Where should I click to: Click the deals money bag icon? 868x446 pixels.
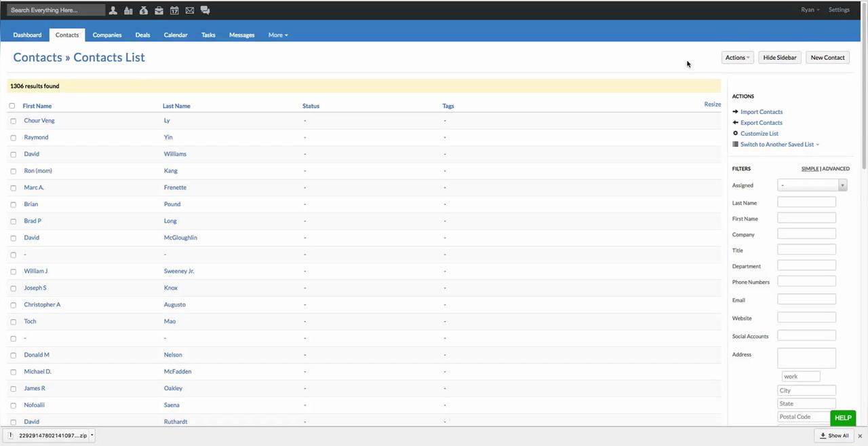(x=143, y=10)
